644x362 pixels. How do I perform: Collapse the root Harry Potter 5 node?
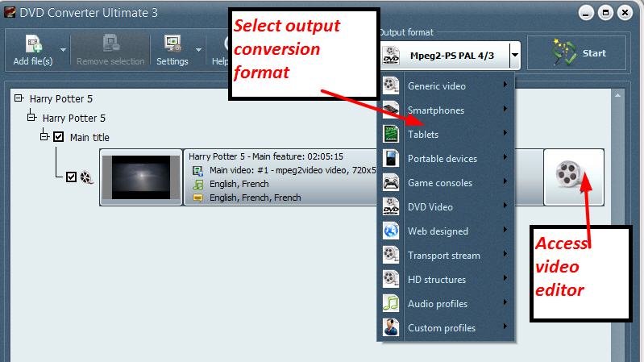[x=19, y=98]
